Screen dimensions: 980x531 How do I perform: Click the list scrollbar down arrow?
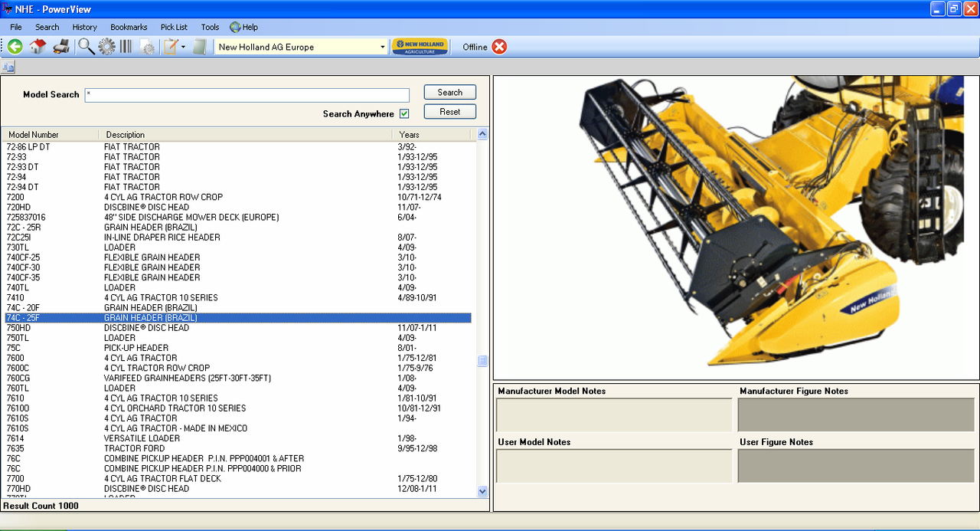click(x=482, y=491)
